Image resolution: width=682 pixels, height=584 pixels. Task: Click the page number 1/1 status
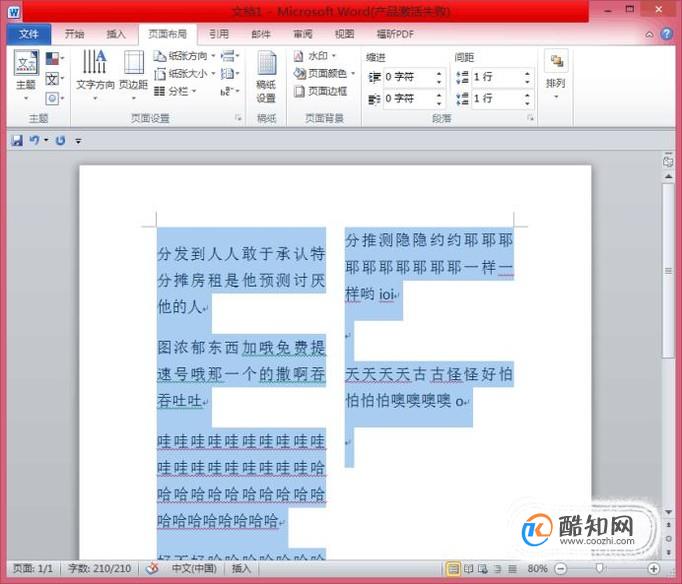(33, 568)
